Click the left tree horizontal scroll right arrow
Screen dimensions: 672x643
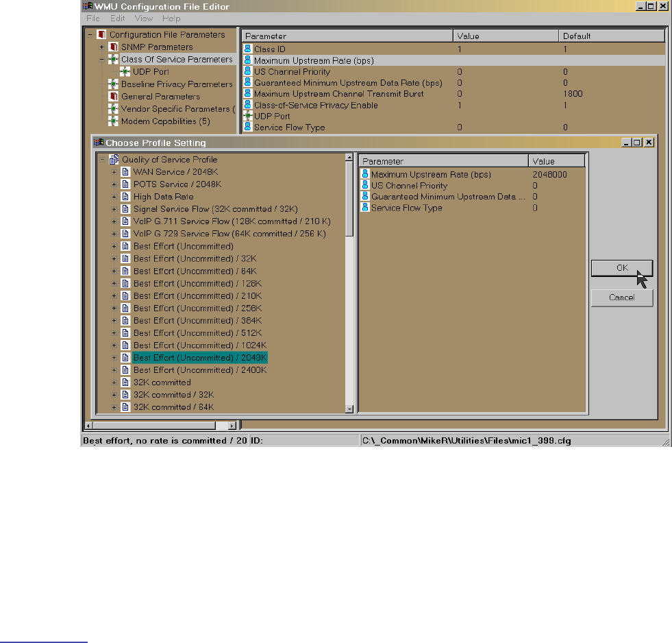232,426
